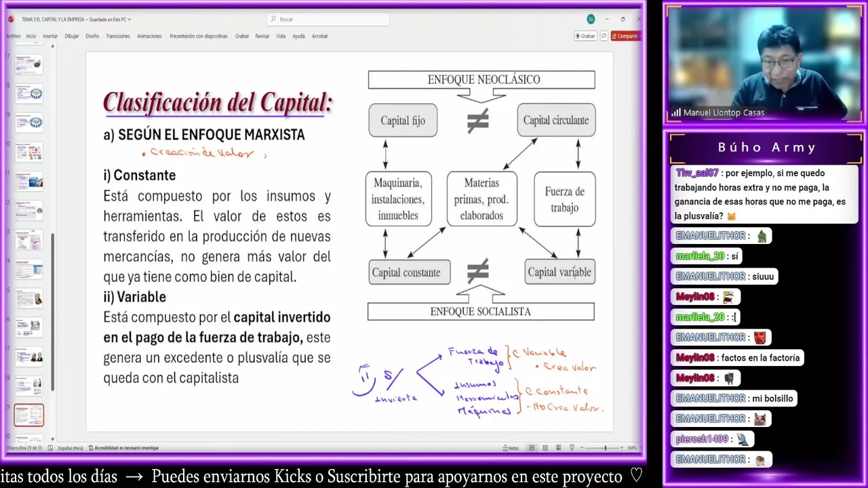Select the 'Capital fijo' box
Viewport: 868px width, 488px height.
point(403,120)
